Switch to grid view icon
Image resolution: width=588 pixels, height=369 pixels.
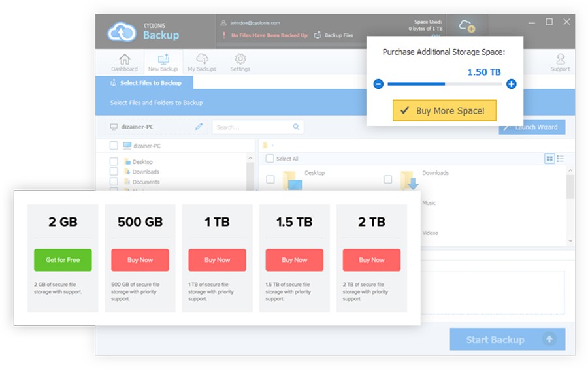(x=549, y=159)
